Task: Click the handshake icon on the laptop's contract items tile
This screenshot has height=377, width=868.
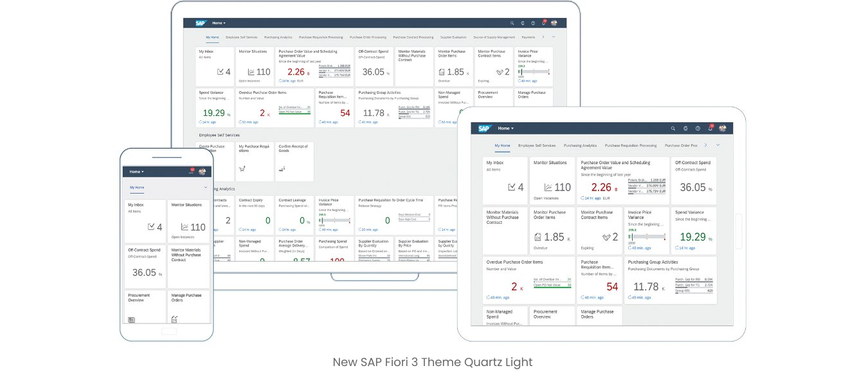Action: (499, 72)
